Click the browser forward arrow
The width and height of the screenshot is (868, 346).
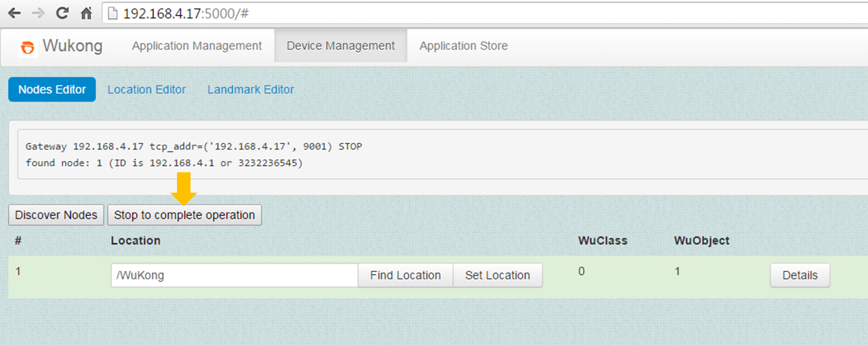pyautogui.click(x=39, y=13)
